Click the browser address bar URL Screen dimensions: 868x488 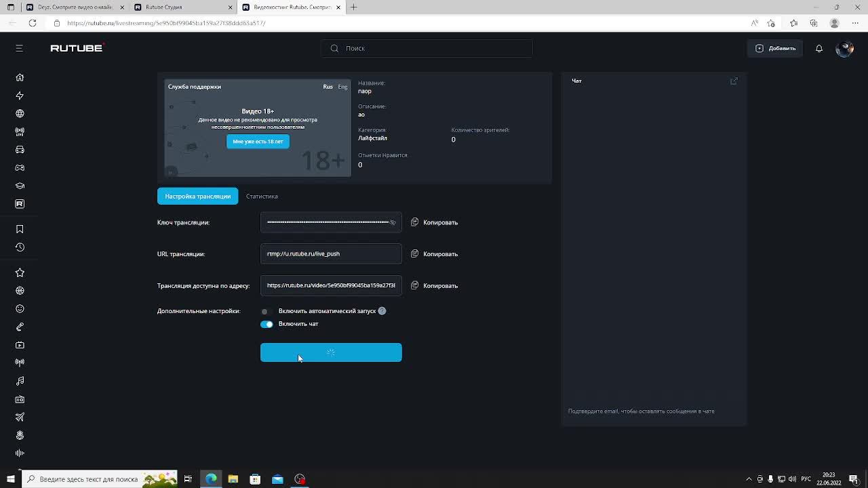tap(167, 23)
